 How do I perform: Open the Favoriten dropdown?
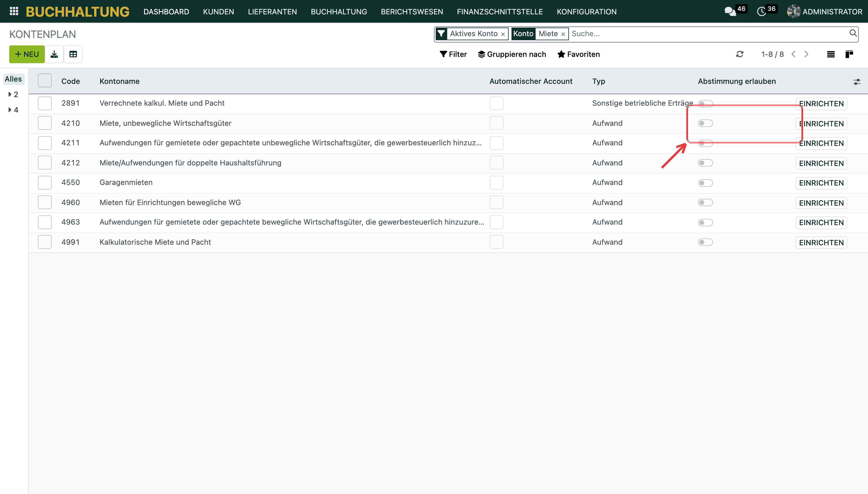click(578, 54)
